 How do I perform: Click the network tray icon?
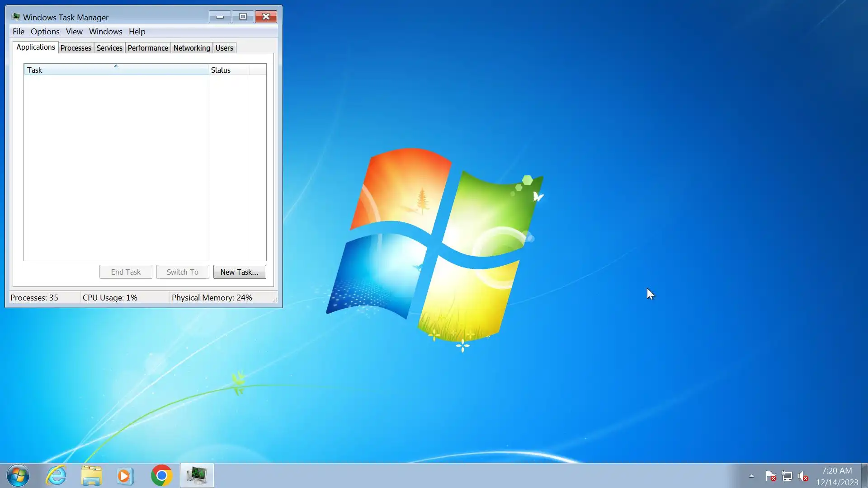point(787,476)
